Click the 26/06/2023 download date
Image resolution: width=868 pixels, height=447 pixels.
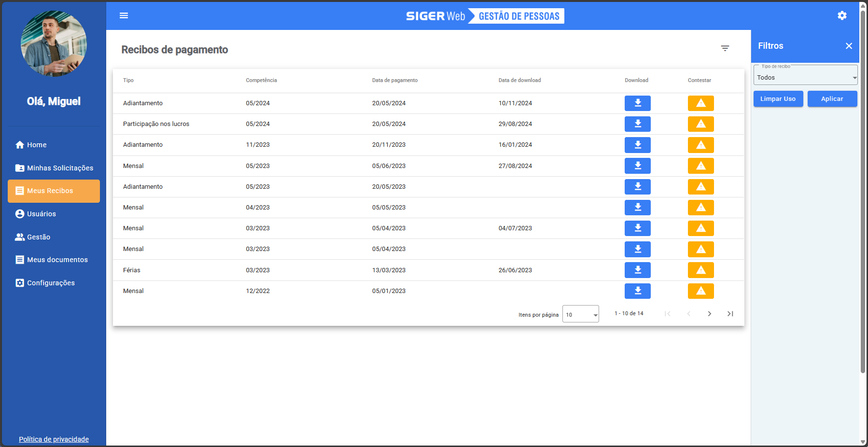(x=515, y=270)
